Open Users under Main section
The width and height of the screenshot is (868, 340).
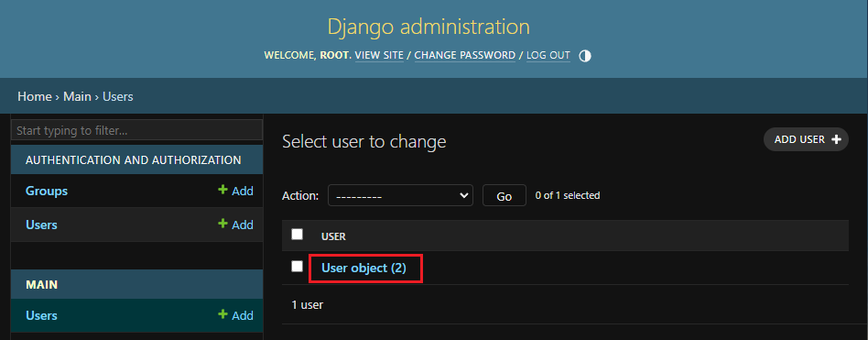point(41,315)
